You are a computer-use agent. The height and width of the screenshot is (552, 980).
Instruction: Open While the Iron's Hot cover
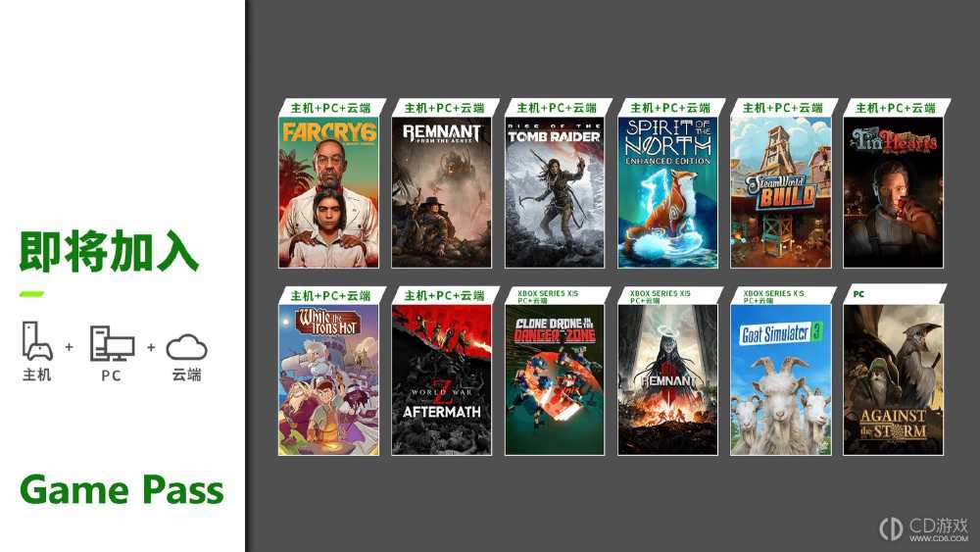click(328, 380)
